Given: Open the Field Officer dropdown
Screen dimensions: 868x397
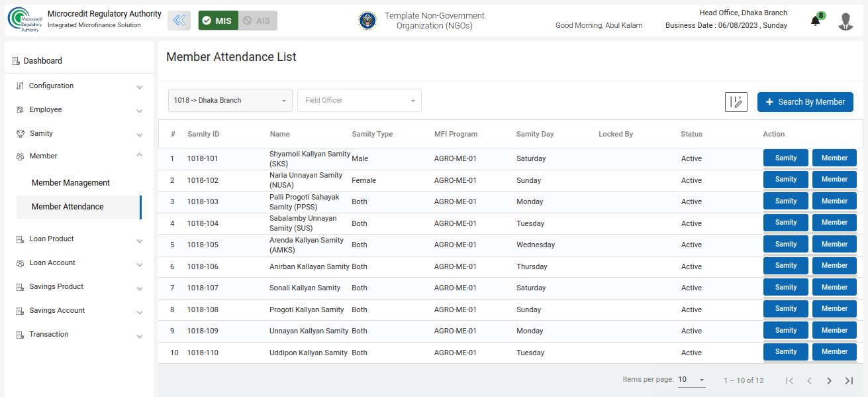Looking at the screenshot, I should coord(360,101).
